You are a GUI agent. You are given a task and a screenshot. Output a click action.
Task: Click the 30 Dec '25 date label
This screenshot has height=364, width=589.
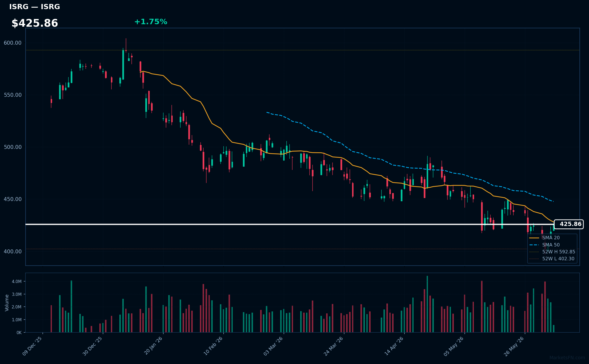pos(92,346)
